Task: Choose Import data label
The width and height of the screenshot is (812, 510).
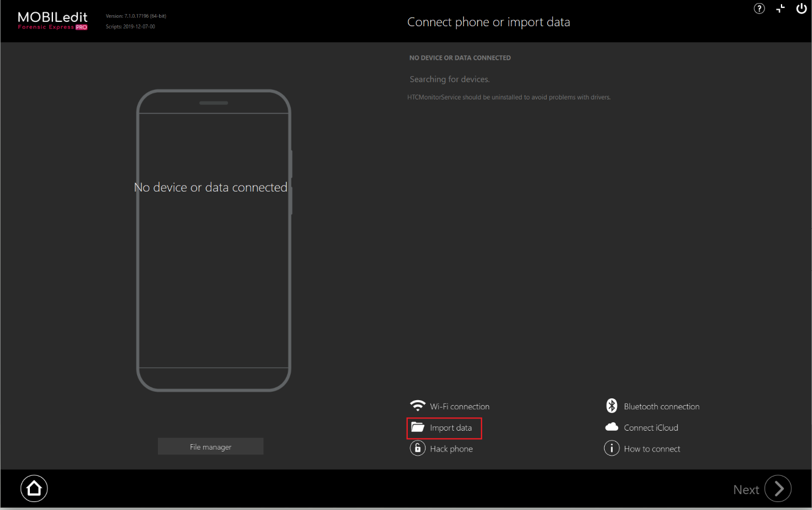Action: [451, 428]
